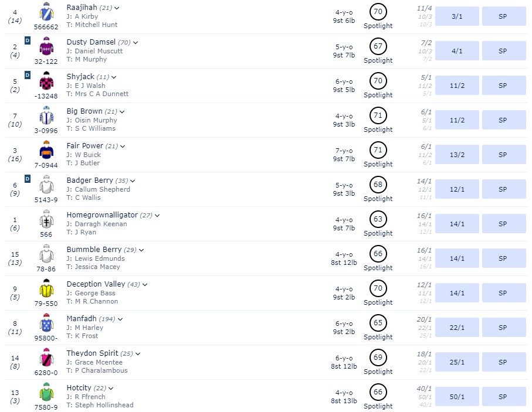This screenshot has height=412, width=532.
Task: Select 50/1 odds for Hotcity
Action: [457, 397]
